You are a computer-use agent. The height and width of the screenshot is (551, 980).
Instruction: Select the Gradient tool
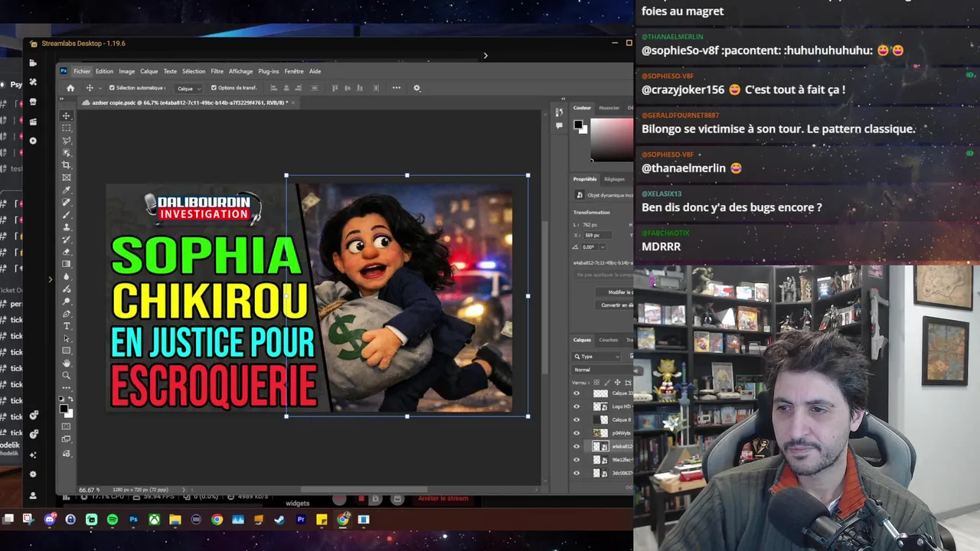pos(66,263)
